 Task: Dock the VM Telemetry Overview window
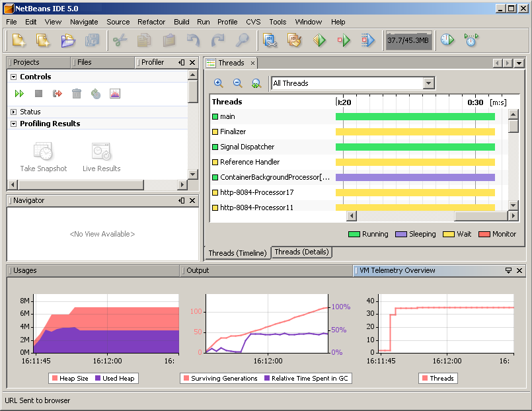click(x=508, y=271)
